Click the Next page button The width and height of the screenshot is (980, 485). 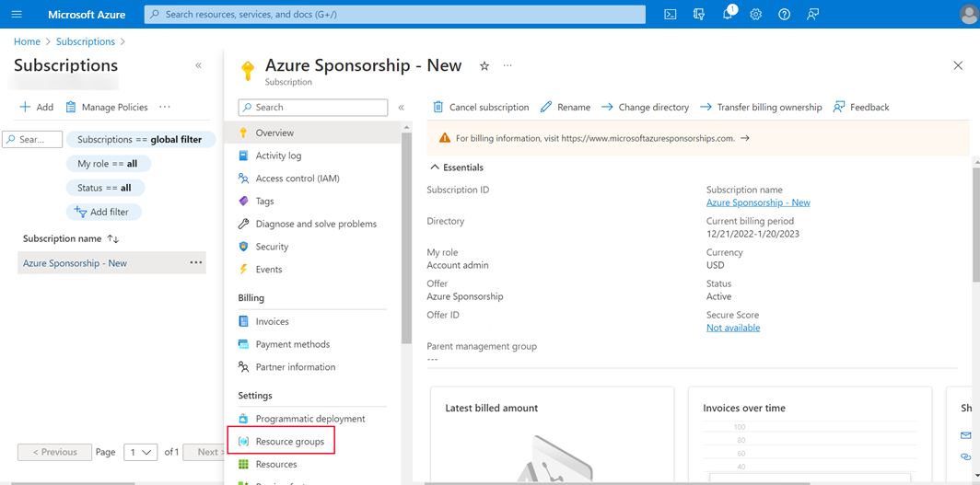coord(205,452)
